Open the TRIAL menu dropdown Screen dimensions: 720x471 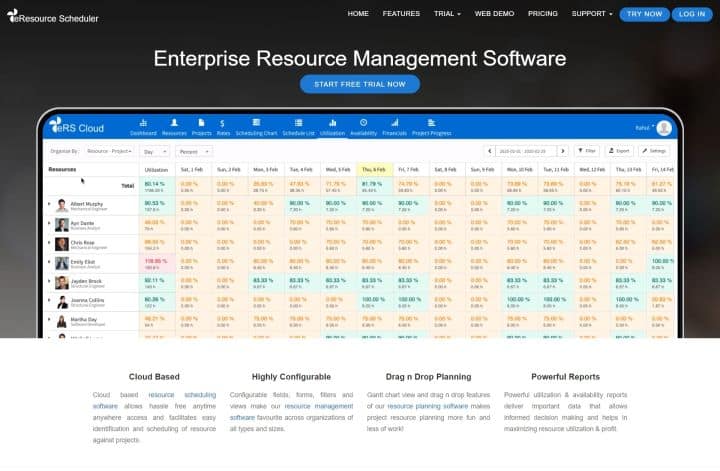click(447, 14)
